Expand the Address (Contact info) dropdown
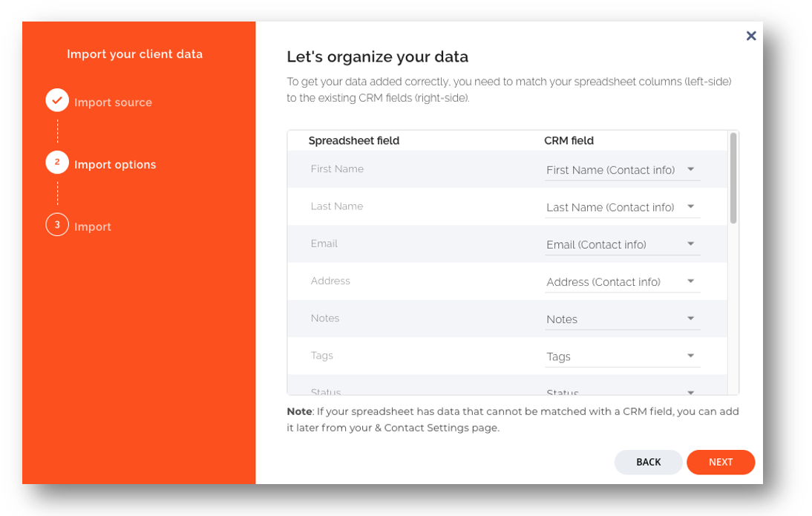 [622, 281]
